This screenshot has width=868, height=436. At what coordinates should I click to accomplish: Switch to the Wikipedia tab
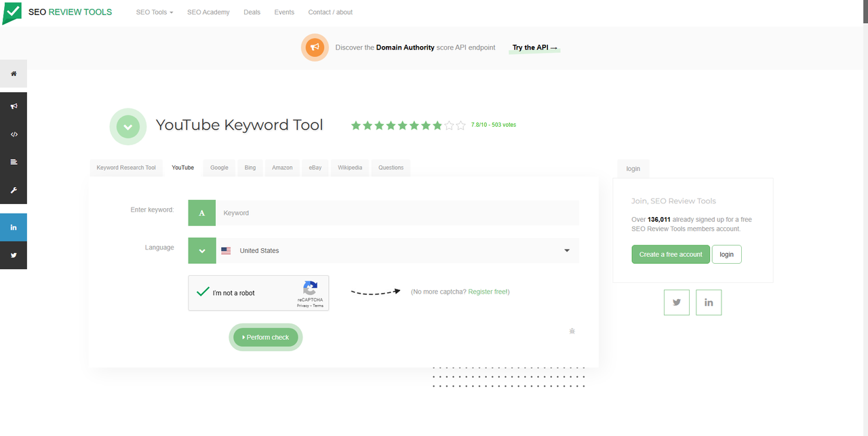tap(350, 167)
